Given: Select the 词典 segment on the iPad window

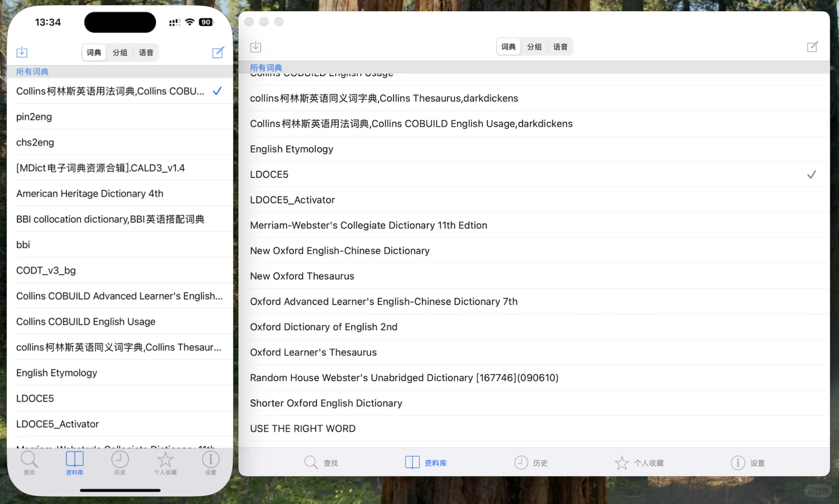Looking at the screenshot, I should tap(508, 46).
